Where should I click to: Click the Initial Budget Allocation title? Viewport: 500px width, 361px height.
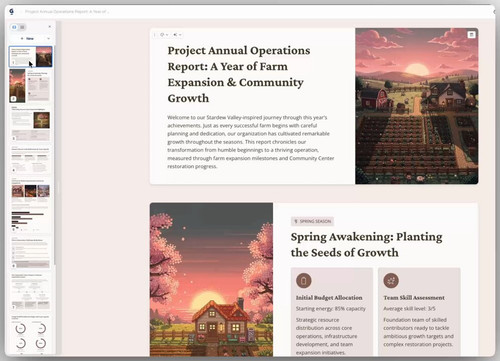329,298
